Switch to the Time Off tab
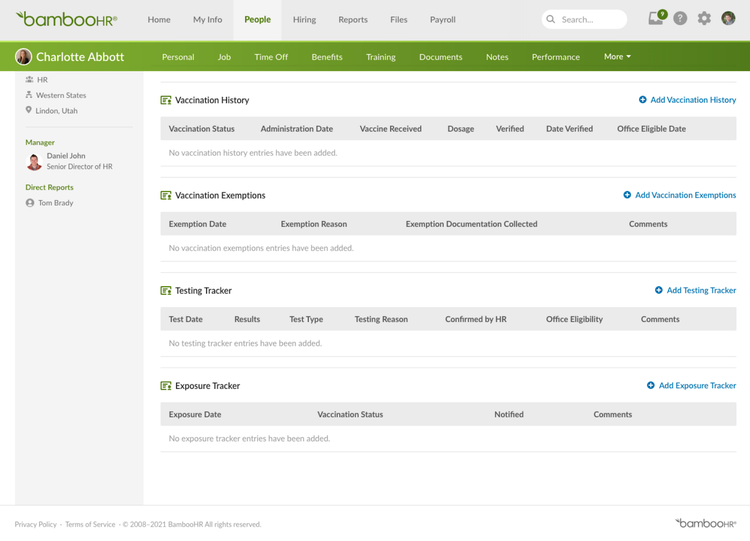 coord(271,57)
